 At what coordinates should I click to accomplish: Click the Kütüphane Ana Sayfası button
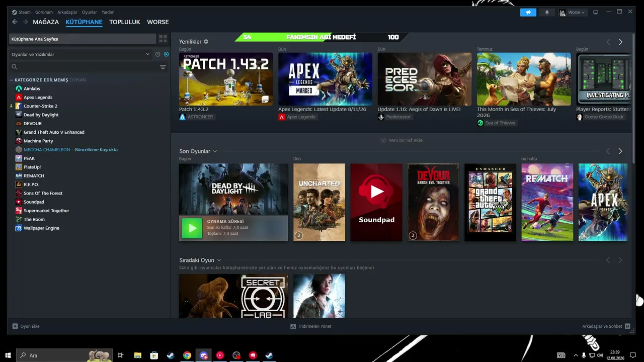(83, 39)
